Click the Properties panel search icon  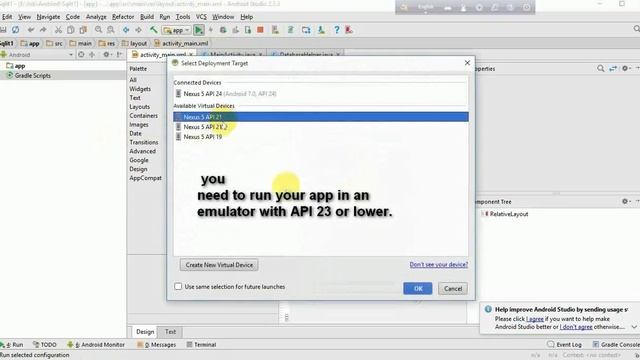pyautogui.click(x=600, y=69)
